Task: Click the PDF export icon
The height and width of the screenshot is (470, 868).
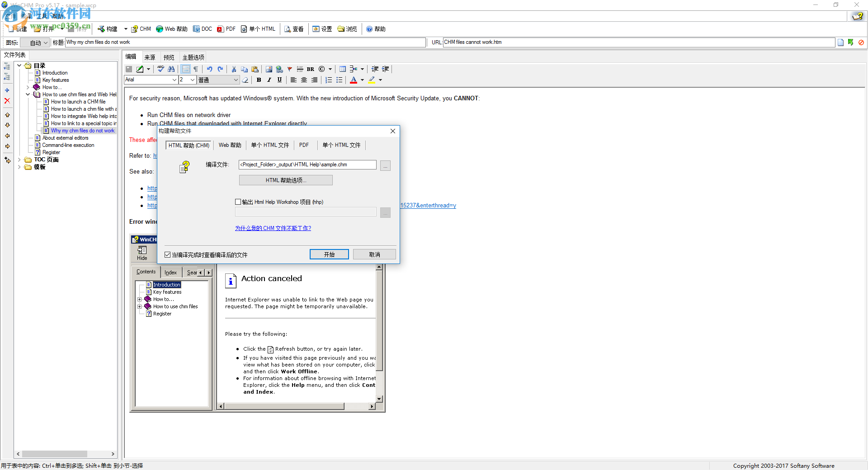Action: pyautogui.click(x=226, y=28)
